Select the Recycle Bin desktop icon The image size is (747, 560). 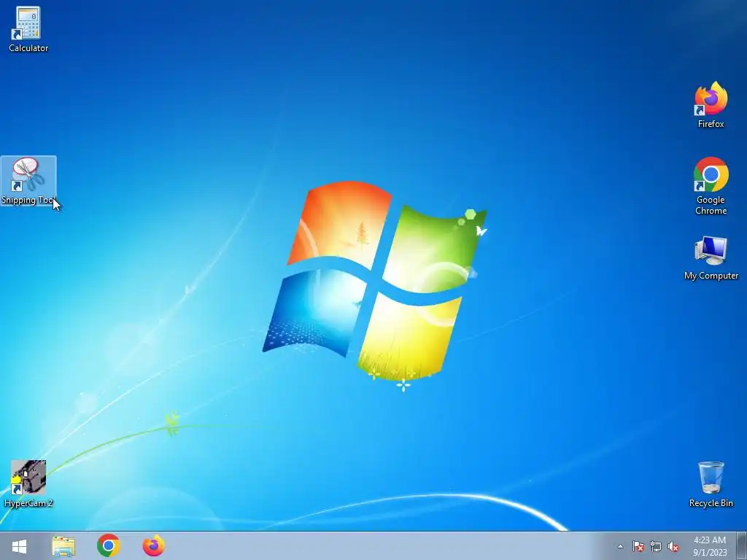pos(711,484)
